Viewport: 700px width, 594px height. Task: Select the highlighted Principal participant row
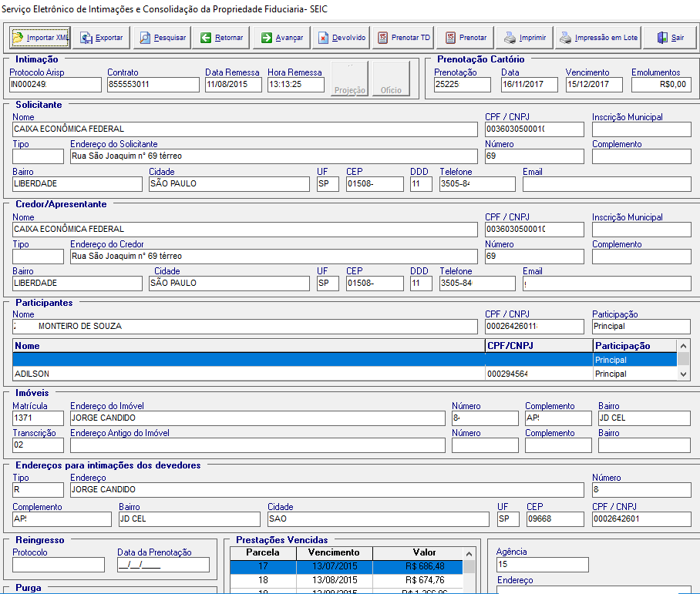coord(345,360)
